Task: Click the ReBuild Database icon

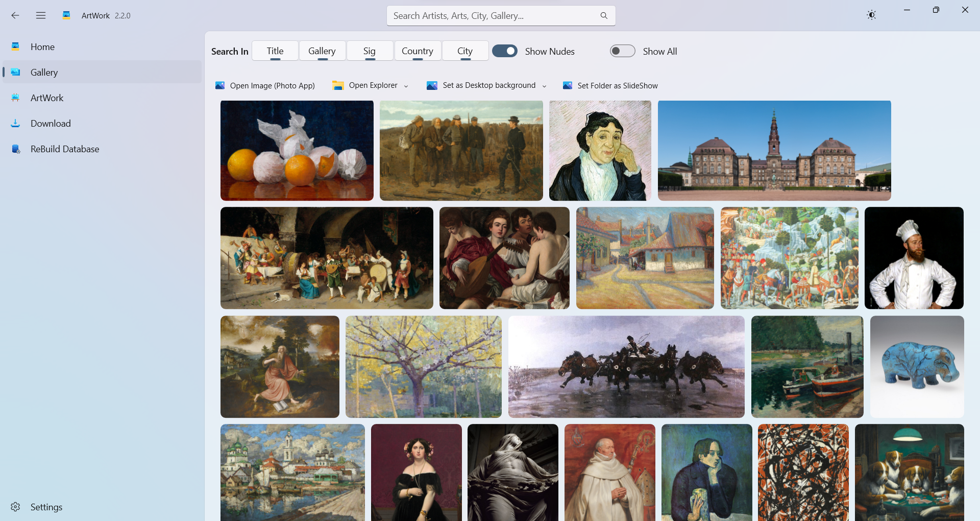Action: pos(16,149)
